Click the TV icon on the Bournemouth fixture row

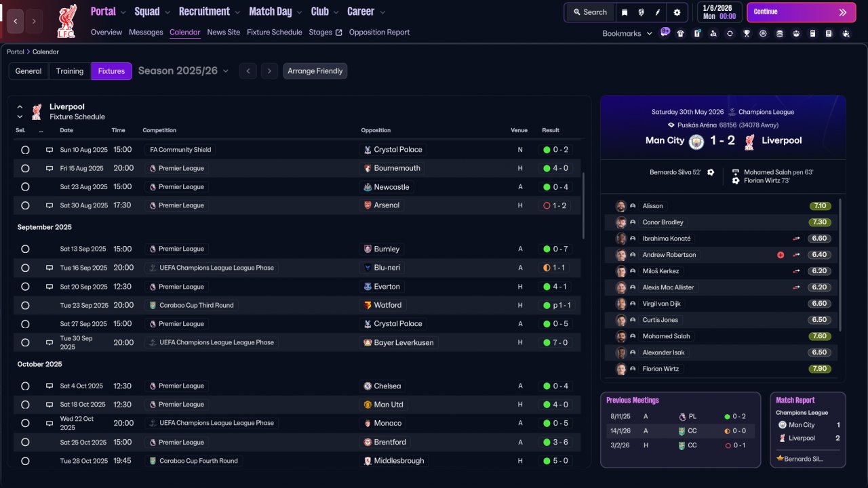[50, 168]
